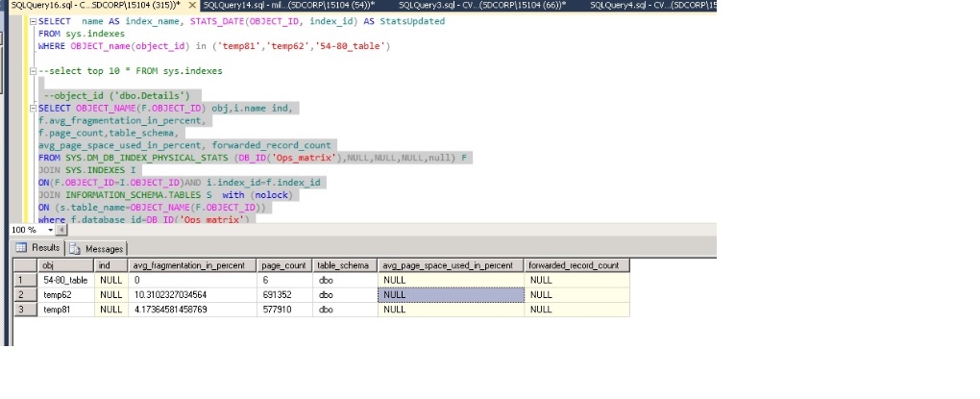Image resolution: width=980 pixels, height=399 pixels.
Task: Switch to the SQLQuery14.sql tab
Action: (x=289, y=5)
